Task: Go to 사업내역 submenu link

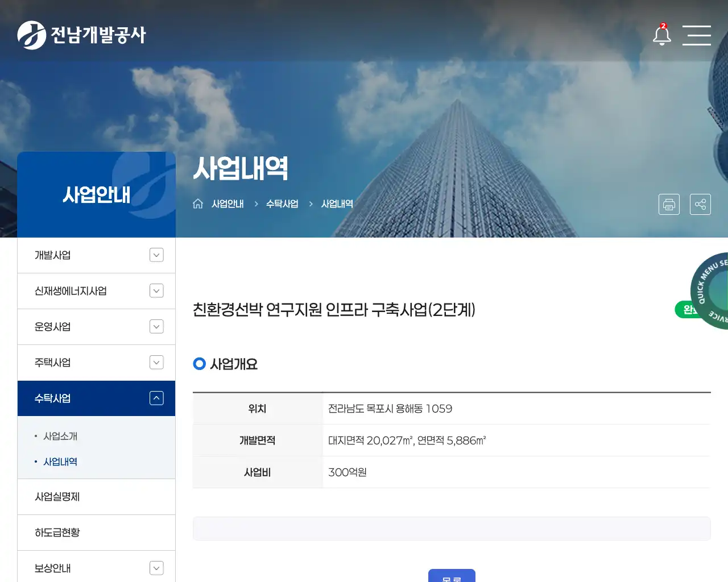Action: [x=60, y=462]
